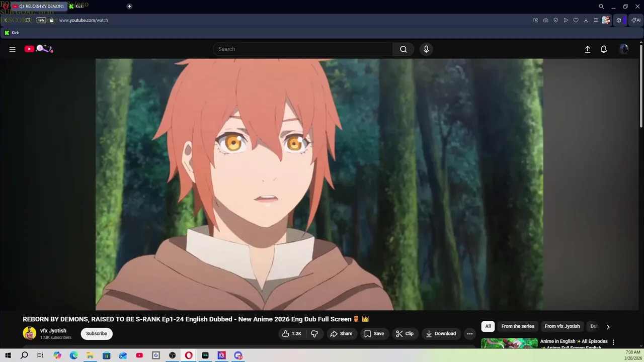Select the All filter chip
The width and height of the screenshot is (644, 362).
click(488, 326)
